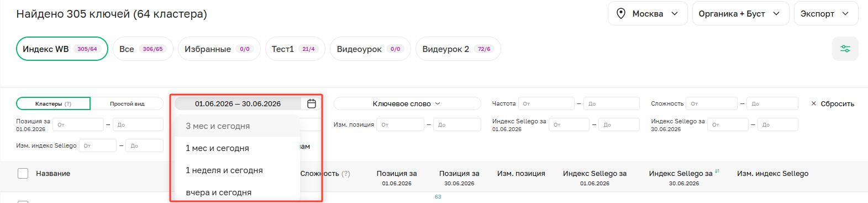The width and height of the screenshot is (868, 203).
Task: Click Индекс Sellego за 01.06.2026 До field
Action: (x=619, y=124)
